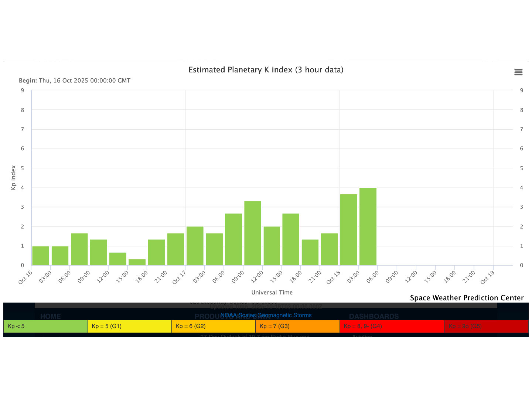532x399 pixels.
Task: Open the chart context menu hamburger icon
Action: tap(518, 72)
